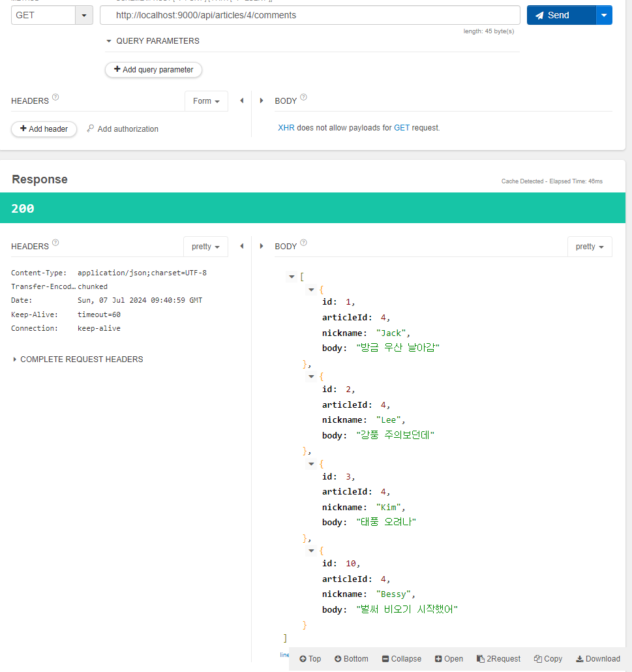Collapse request headers pane left arrow
Screen dimensions: 632x672
242,100
